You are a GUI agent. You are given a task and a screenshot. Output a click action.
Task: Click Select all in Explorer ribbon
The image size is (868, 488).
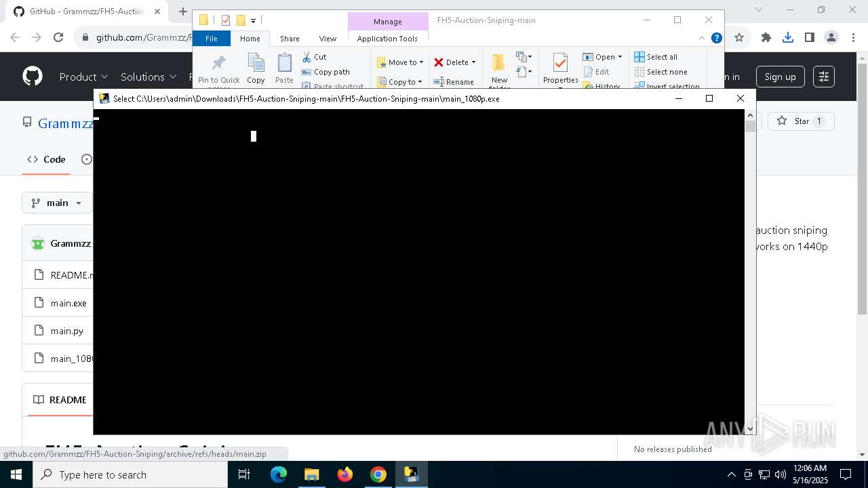pyautogui.click(x=656, y=57)
